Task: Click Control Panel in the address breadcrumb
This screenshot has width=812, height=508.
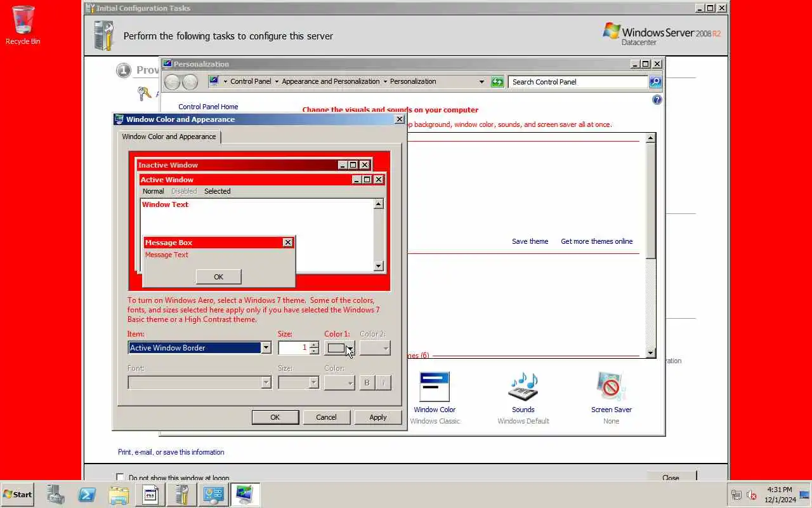Action: 251,81
